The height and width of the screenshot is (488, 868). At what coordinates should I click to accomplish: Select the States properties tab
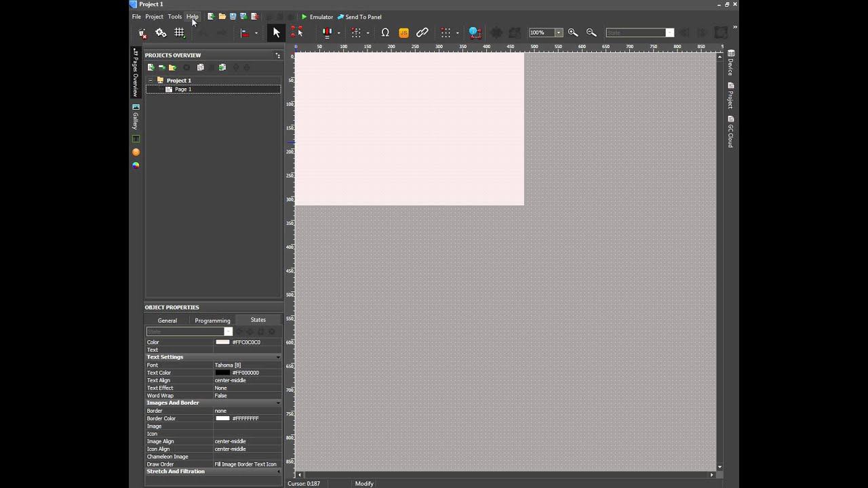coord(258,320)
